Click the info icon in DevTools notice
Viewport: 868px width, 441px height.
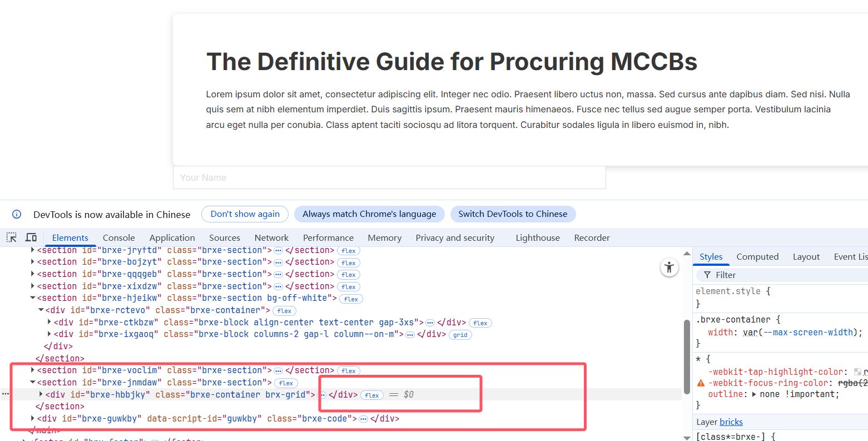[17, 214]
